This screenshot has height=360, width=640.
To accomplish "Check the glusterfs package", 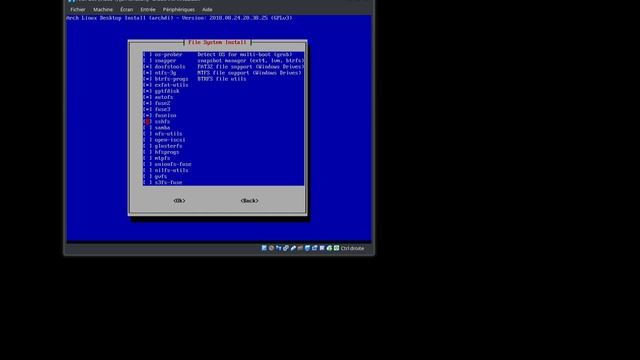I will (148, 146).
